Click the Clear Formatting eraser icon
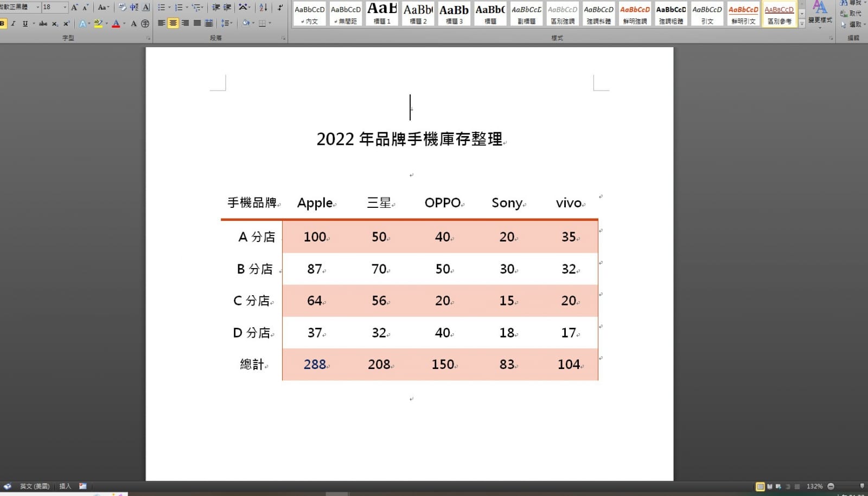Screen dimensions: 868x496 [x=122, y=7]
